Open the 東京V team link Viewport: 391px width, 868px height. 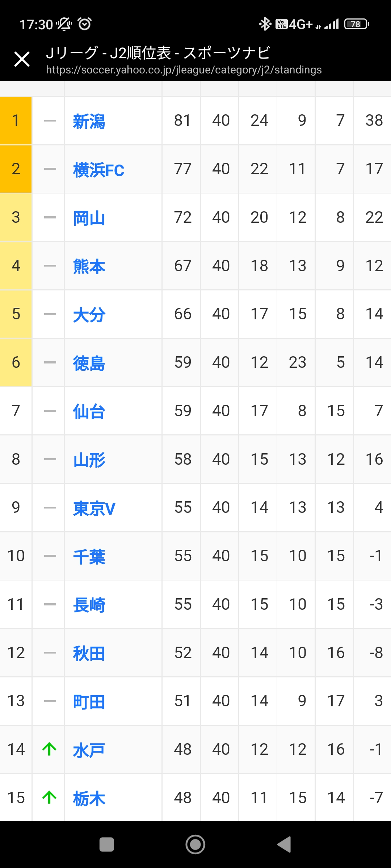[x=94, y=508]
